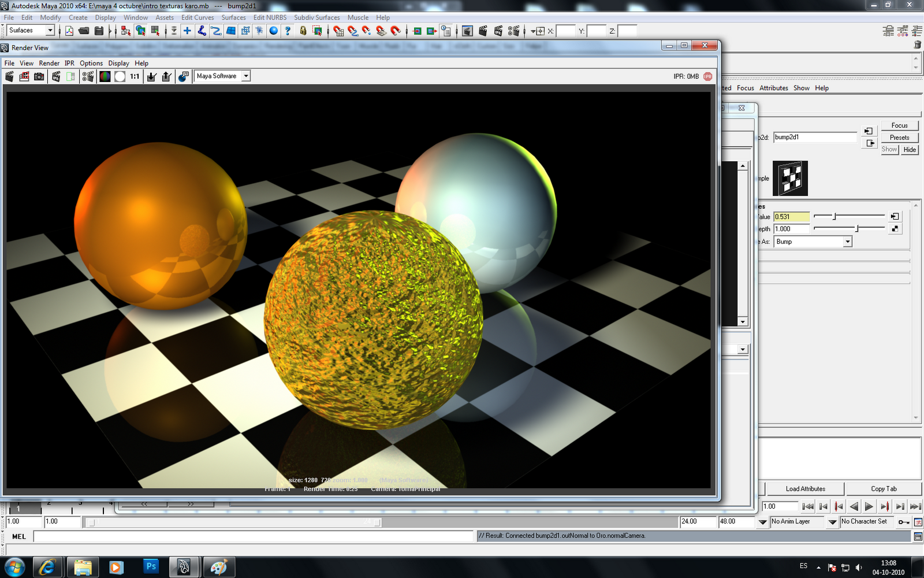
Task: Open the Subdiv Surfaces menu in Maya
Action: (318, 17)
